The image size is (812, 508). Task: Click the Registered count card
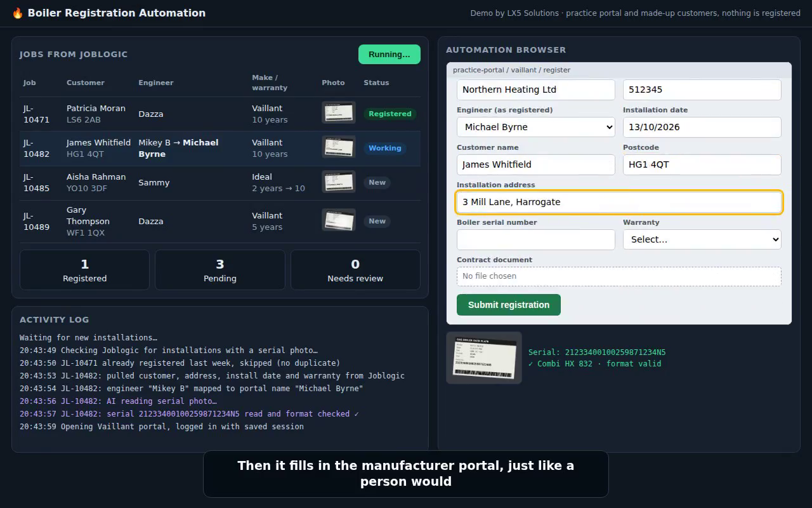[x=84, y=270]
